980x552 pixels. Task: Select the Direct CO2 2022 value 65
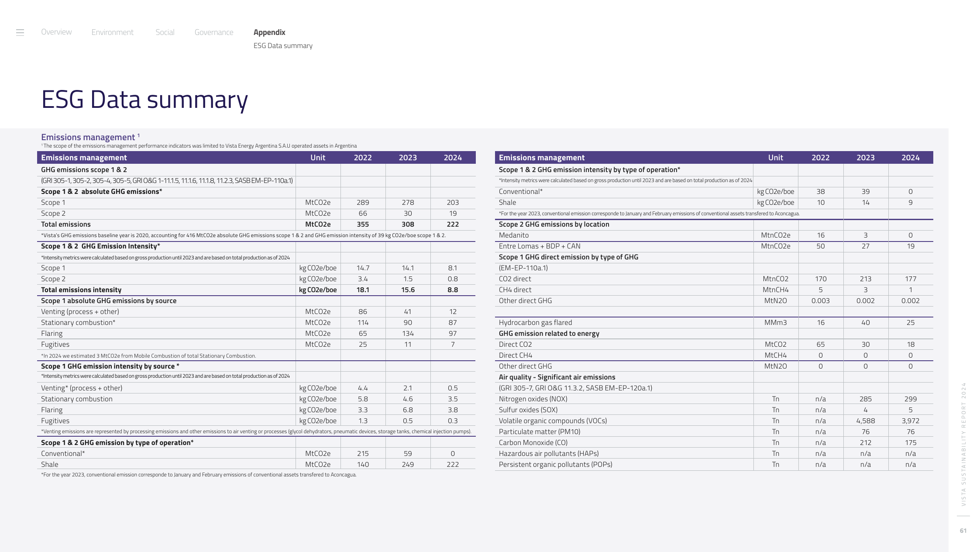821,345
